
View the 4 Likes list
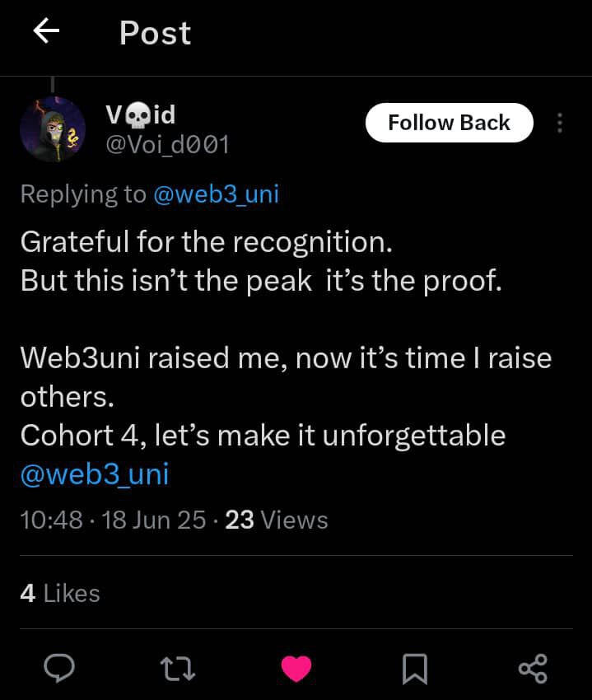(60, 593)
